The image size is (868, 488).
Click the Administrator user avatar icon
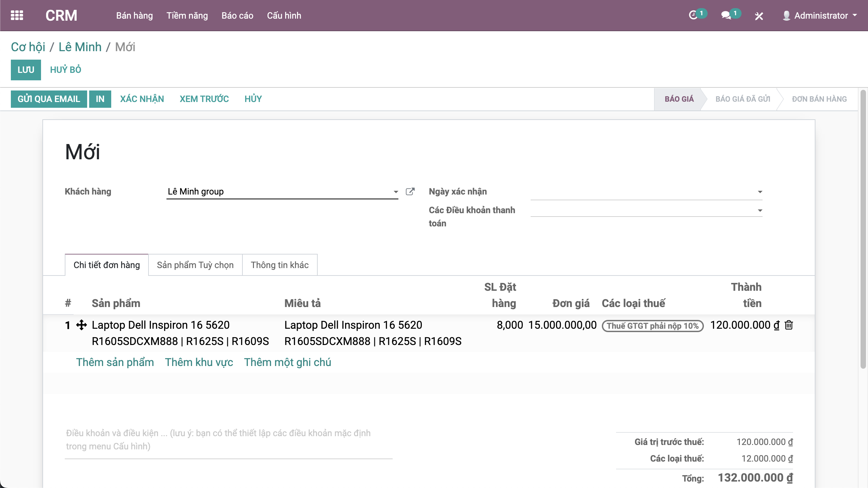[x=786, y=16]
